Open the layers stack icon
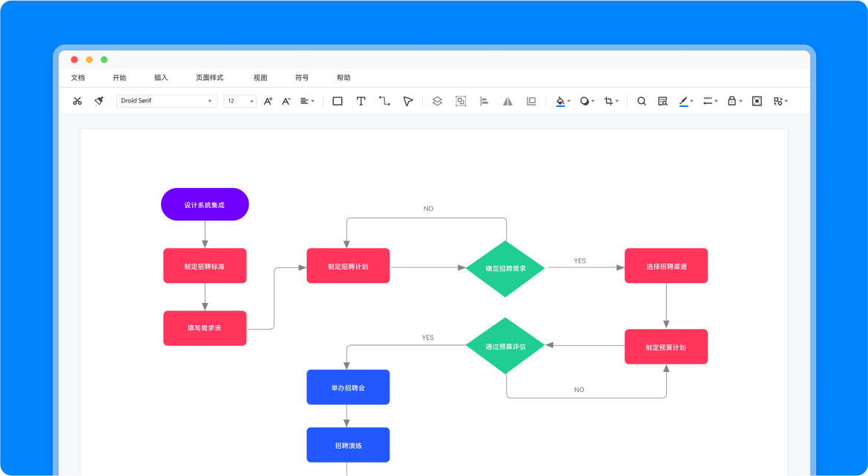This screenshot has width=868, height=476. [x=437, y=101]
